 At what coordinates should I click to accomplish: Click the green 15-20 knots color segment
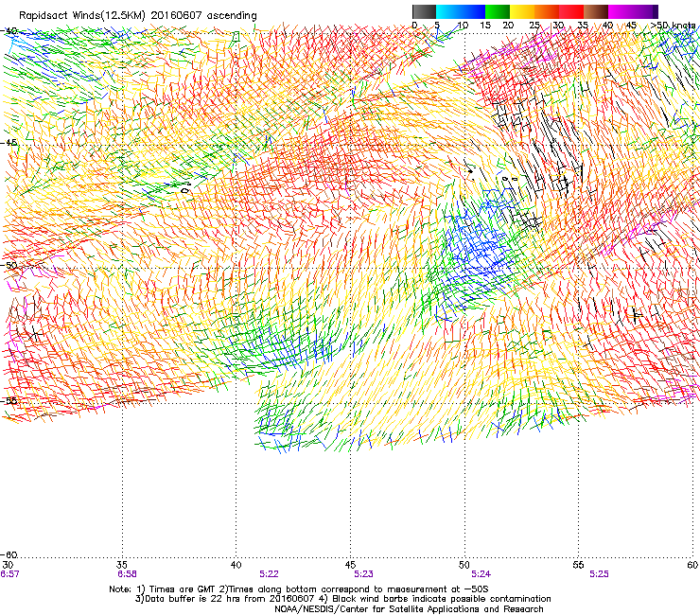pos(498,11)
